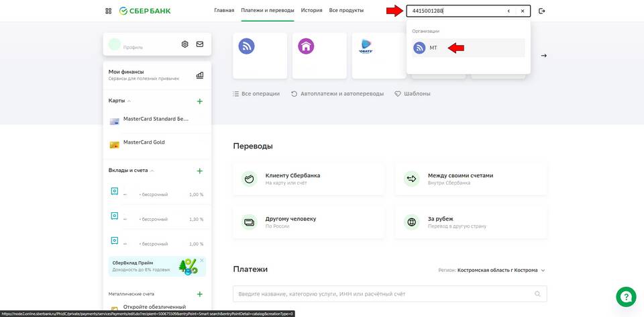
Task: Click the logout icon in header
Action: coord(542,11)
